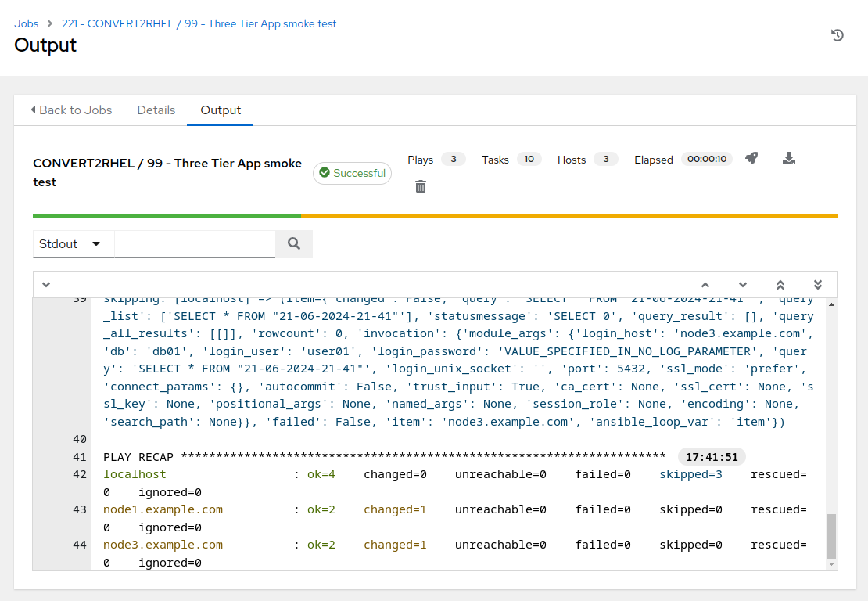Click line number 41 in the gutter

80,457
